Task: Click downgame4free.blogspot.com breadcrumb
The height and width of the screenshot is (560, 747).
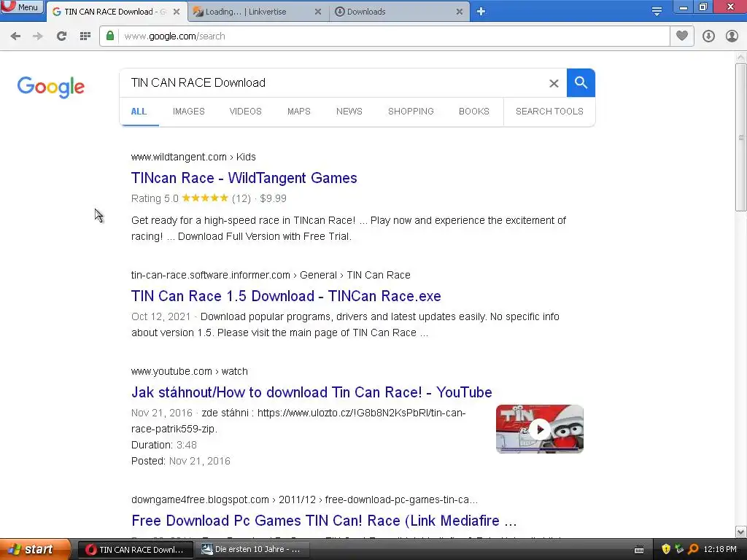Action: point(304,500)
